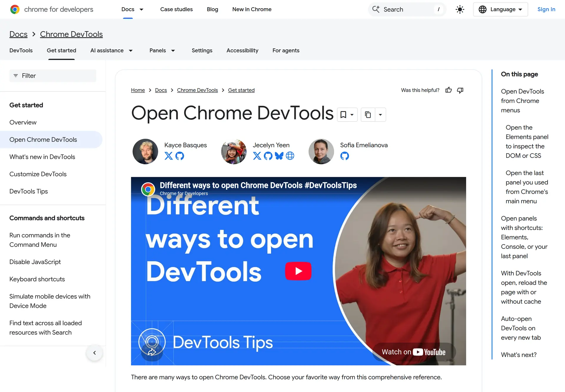Click the search magnifier sparkle icon

(x=376, y=9)
